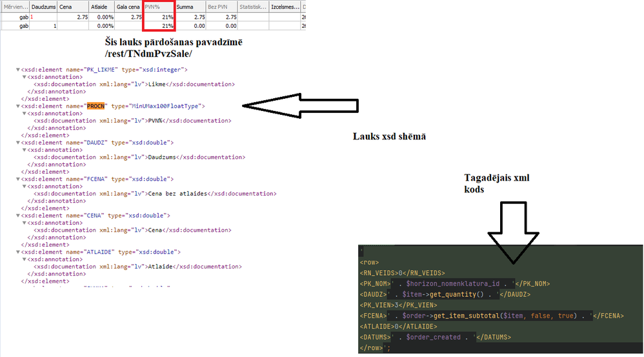Screen dimensions: 644x357
Task: Click the PVN% documentation line
Action: (133, 121)
